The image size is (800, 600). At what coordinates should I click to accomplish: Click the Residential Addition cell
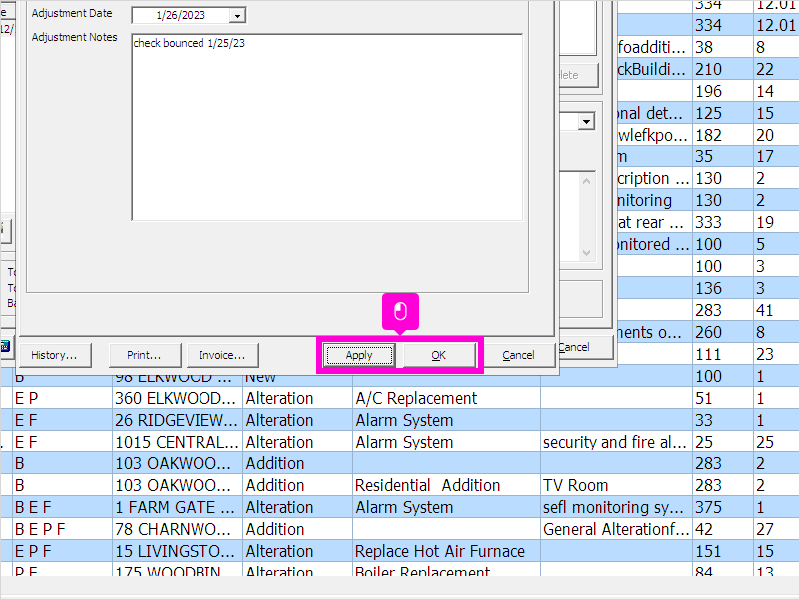click(x=446, y=485)
